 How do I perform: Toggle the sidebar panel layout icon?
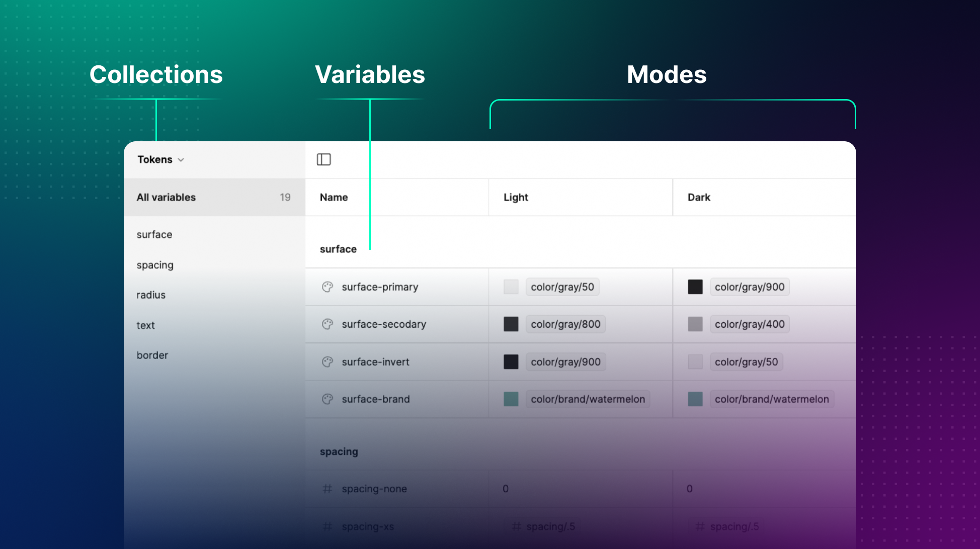324,159
